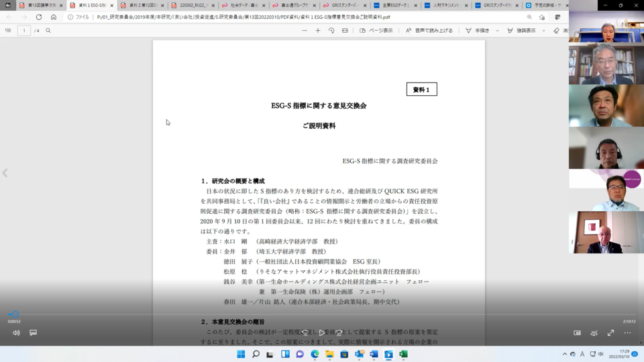Zoom out of the PDF page

(x=305, y=30)
